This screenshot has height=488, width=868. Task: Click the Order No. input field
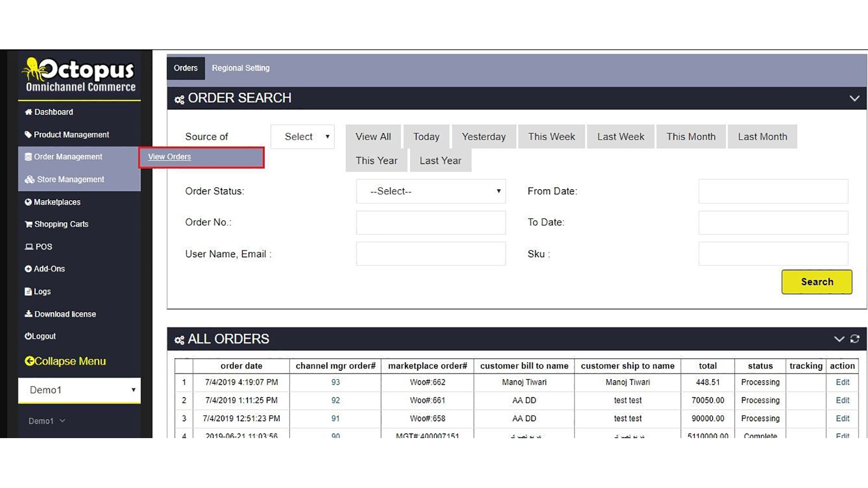pyautogui.click(x=431, y=223)
